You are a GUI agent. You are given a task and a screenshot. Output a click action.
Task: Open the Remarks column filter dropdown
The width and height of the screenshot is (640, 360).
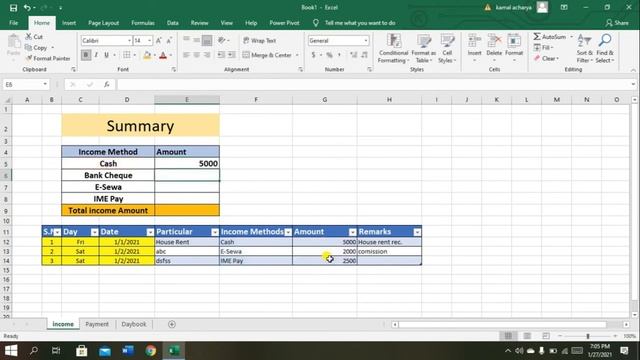417,232
